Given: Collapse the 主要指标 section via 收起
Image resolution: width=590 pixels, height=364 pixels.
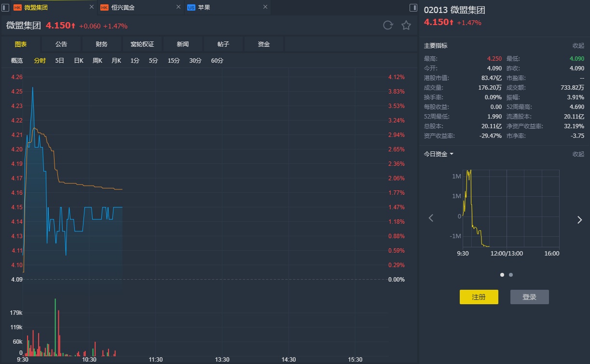Looking at the screenshot, I should tap(578, 46).
